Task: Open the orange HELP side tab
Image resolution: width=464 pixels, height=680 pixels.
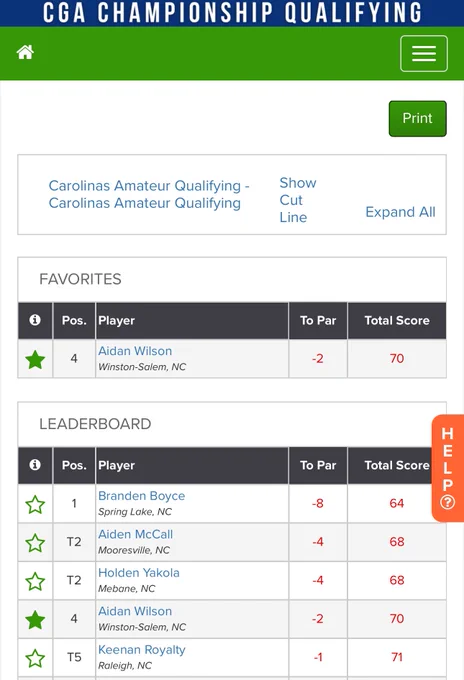Action: click(x=448, y=468)
